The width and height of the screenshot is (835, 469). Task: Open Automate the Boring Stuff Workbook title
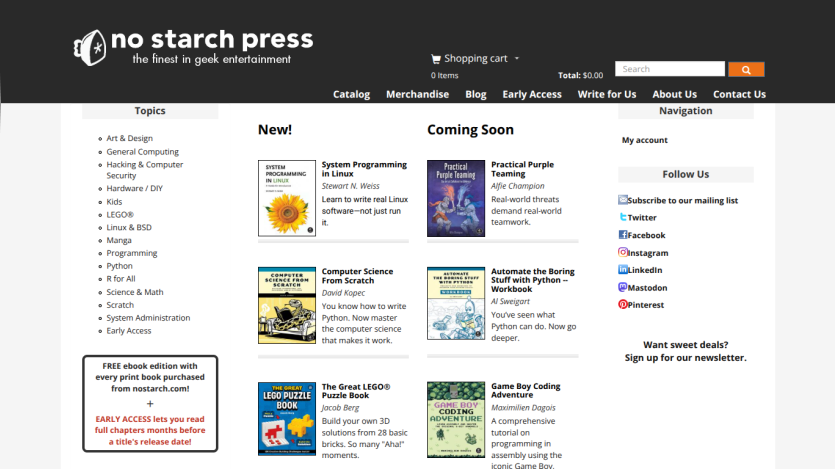click(x=533, y=280)
